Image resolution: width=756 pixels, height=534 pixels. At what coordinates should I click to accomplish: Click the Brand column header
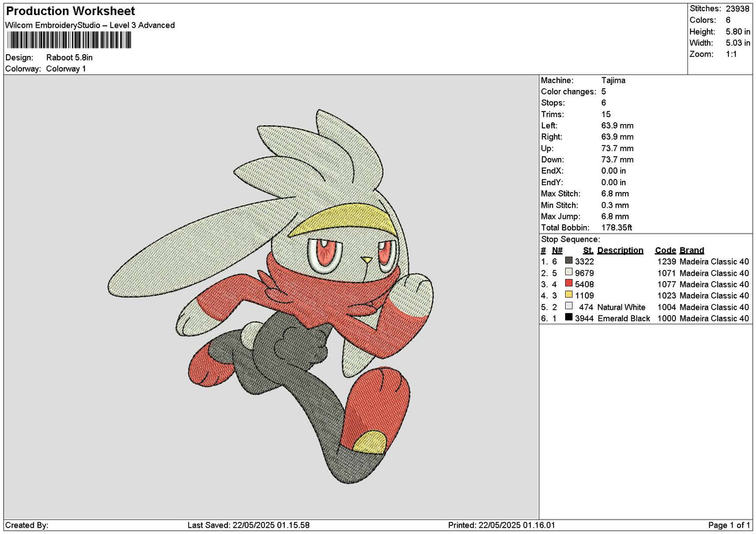tap(692, 250)
